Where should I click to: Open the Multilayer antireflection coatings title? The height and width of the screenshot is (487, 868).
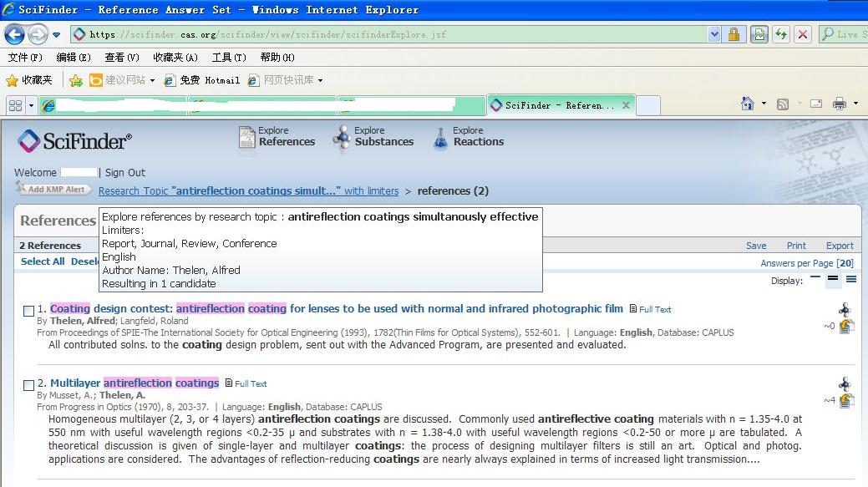135,383
